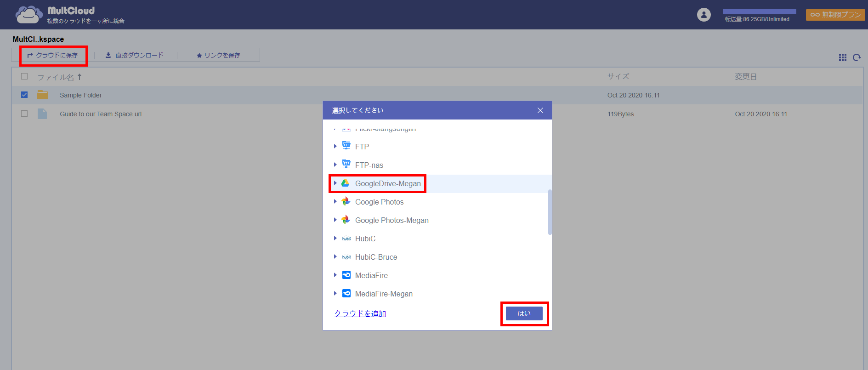Sort by 変更日 column header
The height and width of the screenshot is (370, 868).
(745, 76)
